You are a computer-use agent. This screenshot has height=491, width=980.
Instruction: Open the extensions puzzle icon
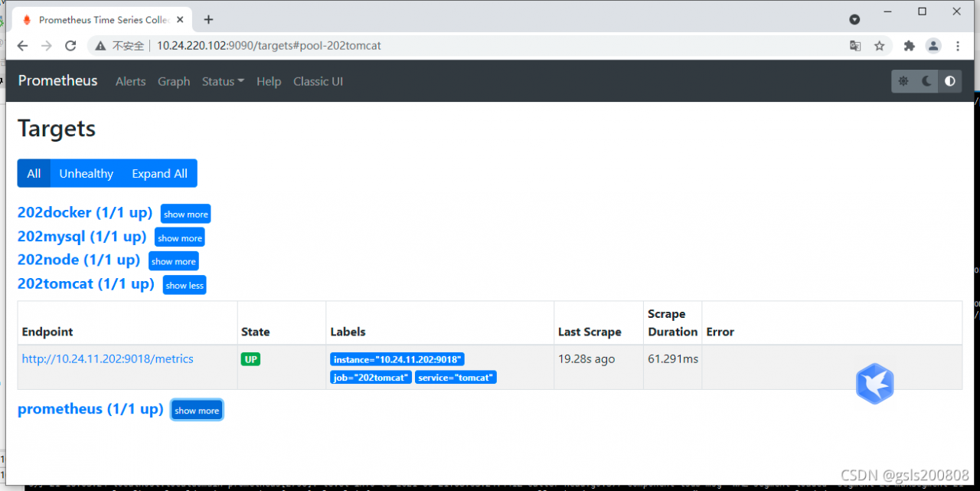pos(910,46)
